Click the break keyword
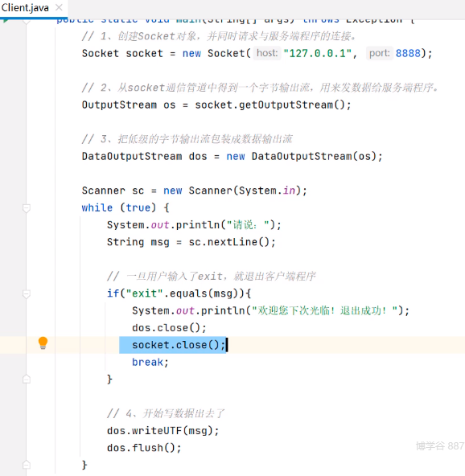The image size is (465, 476). (147, 362)
